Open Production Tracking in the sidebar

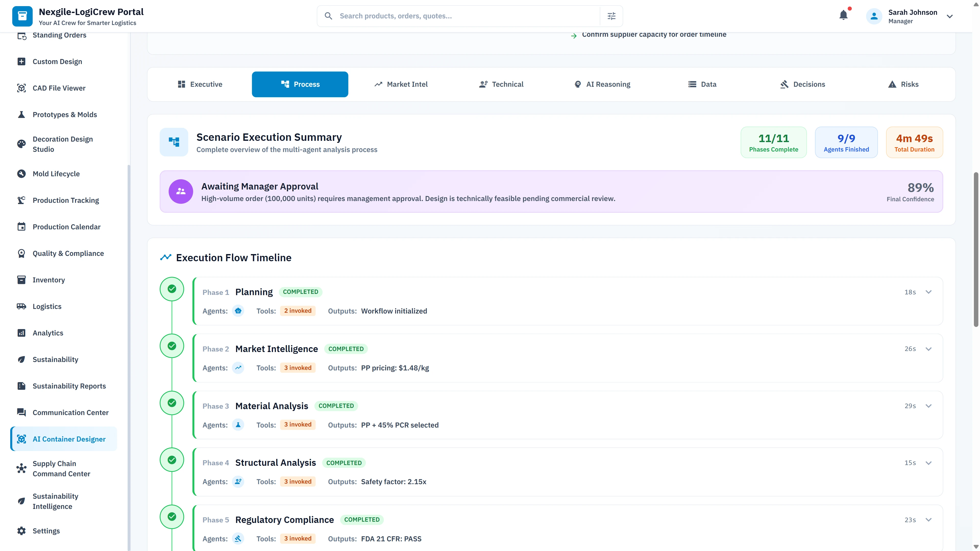pos(65,200)
